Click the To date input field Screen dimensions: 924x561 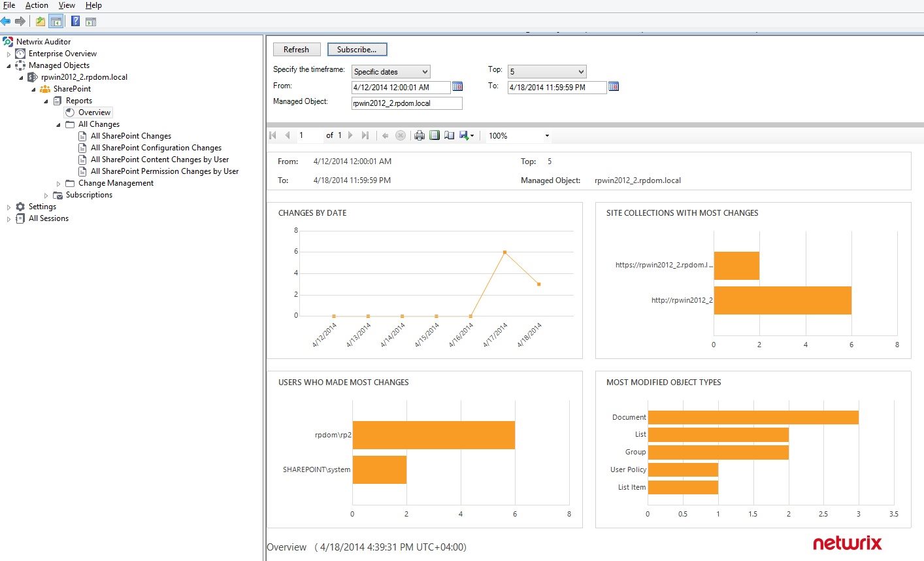tap(557, 87)
